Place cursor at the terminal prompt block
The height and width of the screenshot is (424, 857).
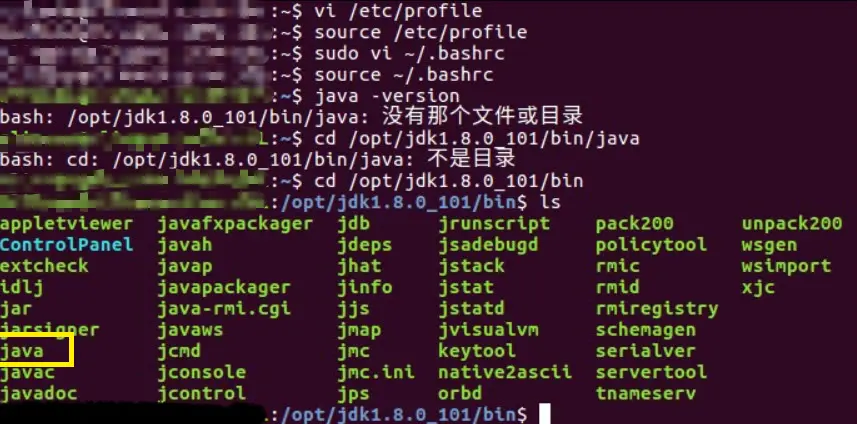click(x=545, y=414)
